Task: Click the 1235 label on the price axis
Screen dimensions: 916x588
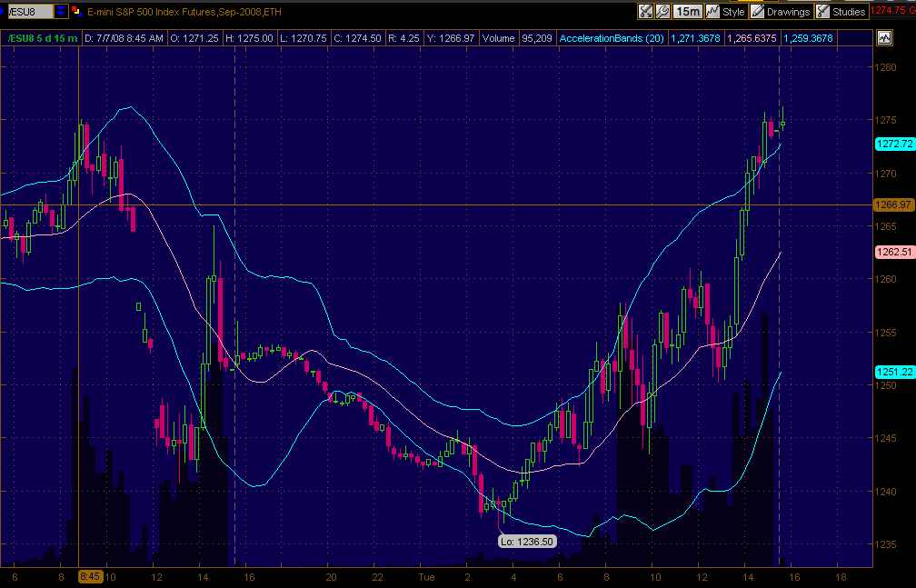Action: (886, 544)
